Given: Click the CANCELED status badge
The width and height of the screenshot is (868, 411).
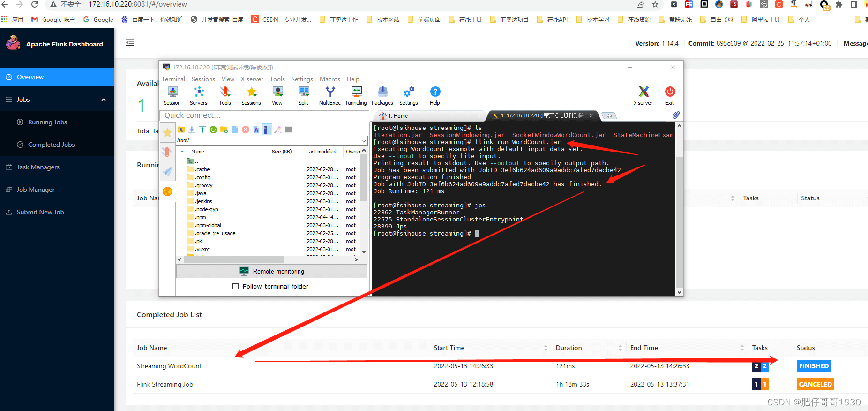Looking at the screenshot, I should coord(816,384).
